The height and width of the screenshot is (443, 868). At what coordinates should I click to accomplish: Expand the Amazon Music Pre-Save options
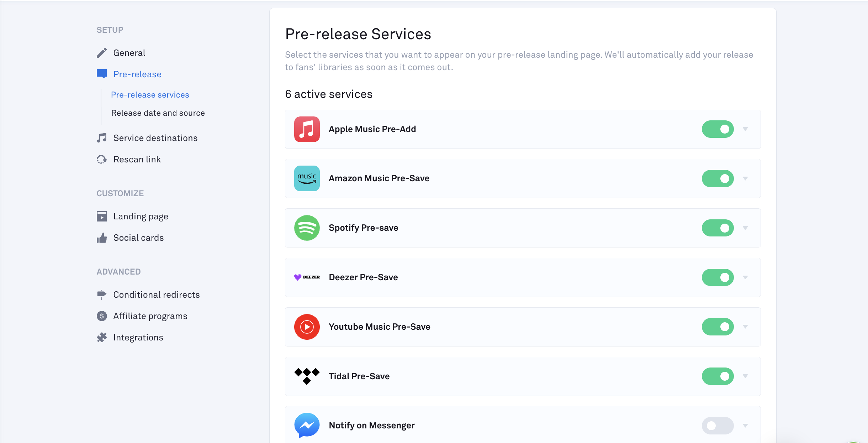coord(745,178)
